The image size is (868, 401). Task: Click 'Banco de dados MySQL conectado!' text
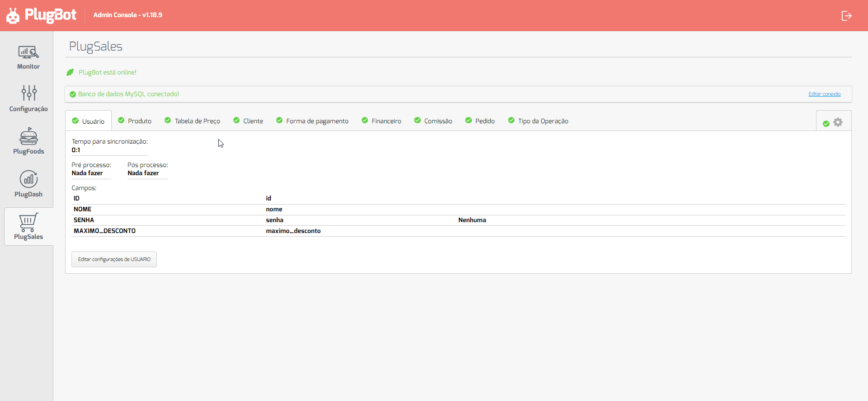click(x=128, y=94)
